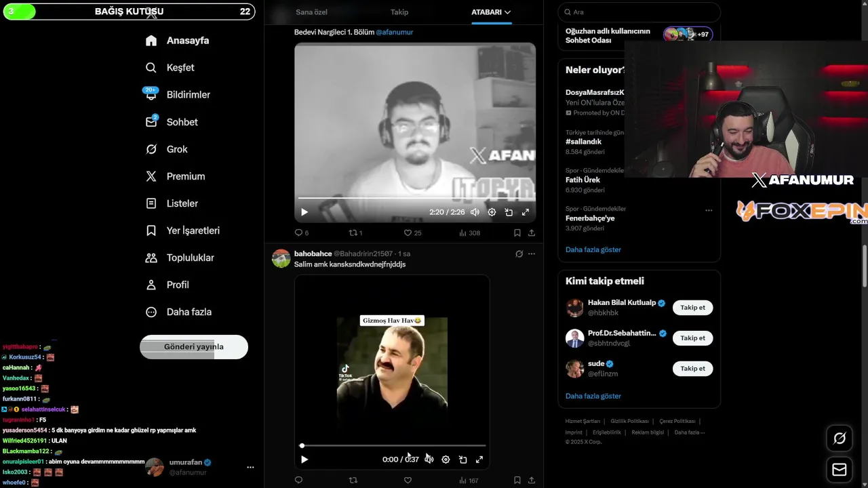Open second video settings gear
The height and width of the screenshot is (488, 868).
click(x=446, y=460)
